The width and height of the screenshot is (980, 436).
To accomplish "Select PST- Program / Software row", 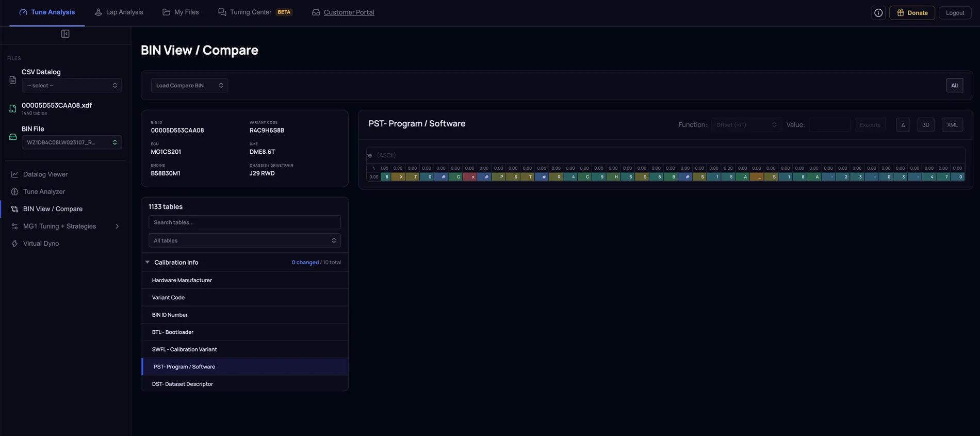I will coord(245,367).
